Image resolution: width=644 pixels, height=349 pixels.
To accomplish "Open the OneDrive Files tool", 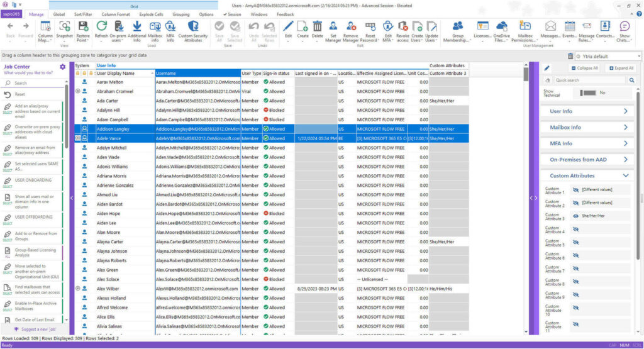I will pyautogui.click(x=502, y=27).
